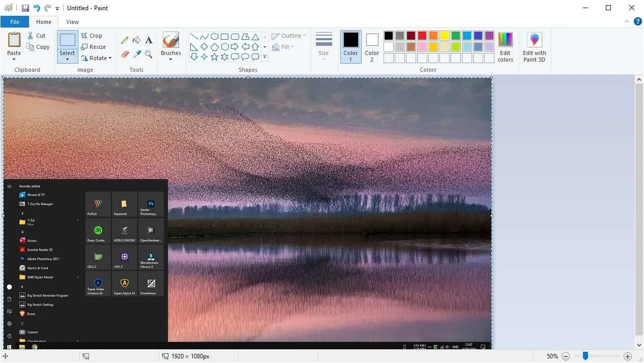Open the shape Outline dropdown
Screen dimensions: 644x363
click(288, 36)
